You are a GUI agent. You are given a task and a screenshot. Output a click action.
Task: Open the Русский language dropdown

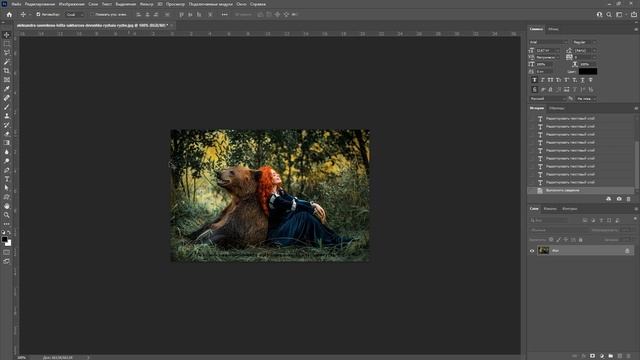point(548,99)
